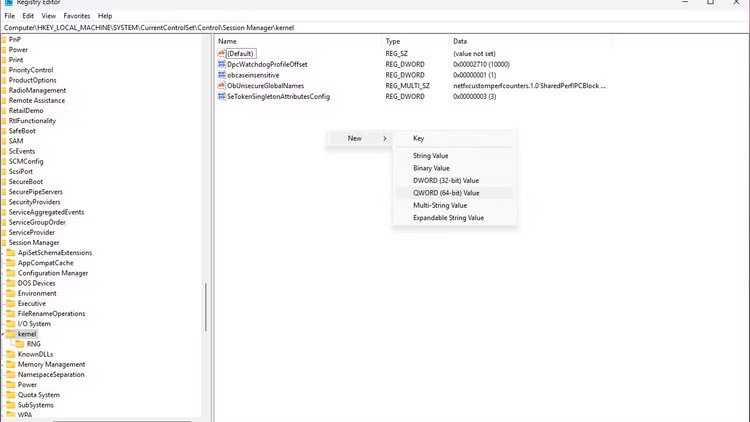Choose QWORD (64-bit) Value menu entry
The width and height of the screenshot is (750, 422).
[446, 193]
